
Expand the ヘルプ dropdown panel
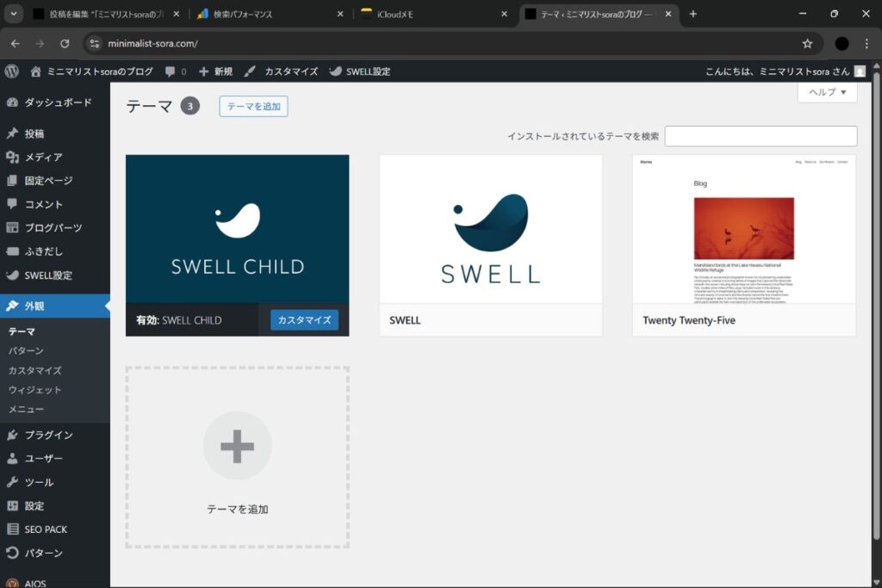(x=827, y=92)
